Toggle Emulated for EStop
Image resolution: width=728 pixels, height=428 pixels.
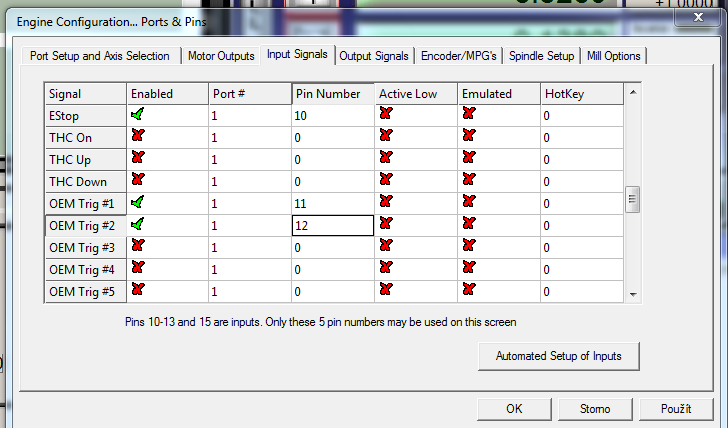point(469,113)
